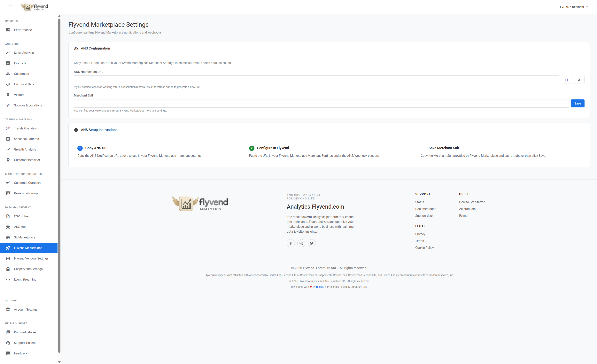Screen dimensions: 597x364
Task: Open Flyvend's Facebook page
Action: (291, 243)
